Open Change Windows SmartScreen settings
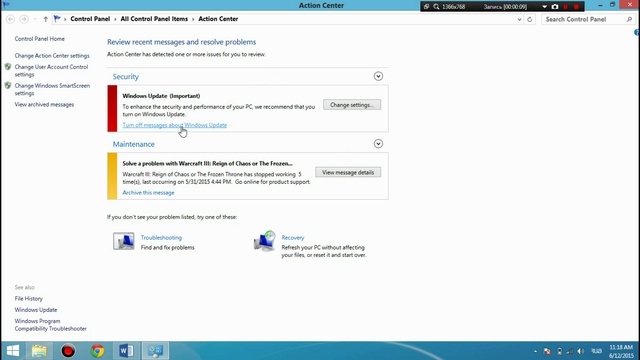Image resolution: width=640 pixels, height=360 pixels. coord(52,89)
